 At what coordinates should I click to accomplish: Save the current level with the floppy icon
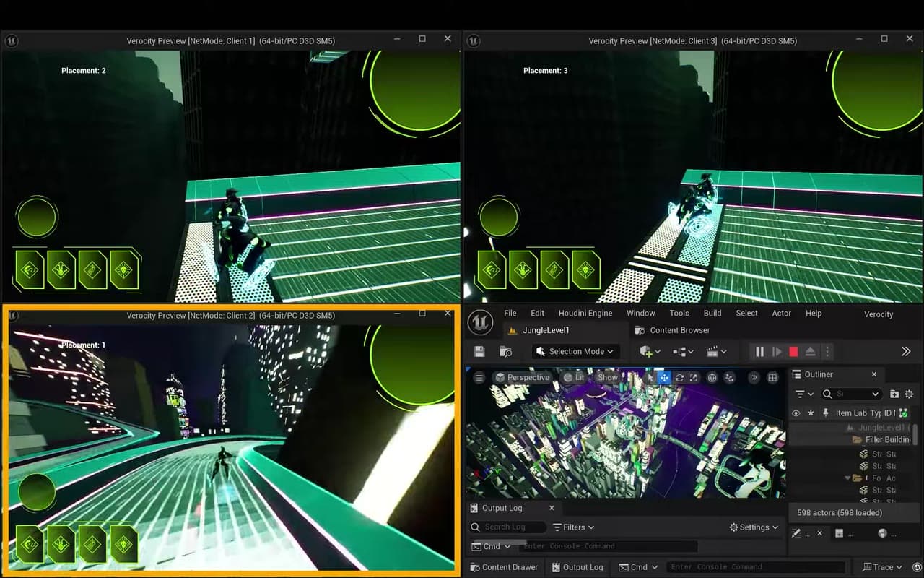point(479,352)
